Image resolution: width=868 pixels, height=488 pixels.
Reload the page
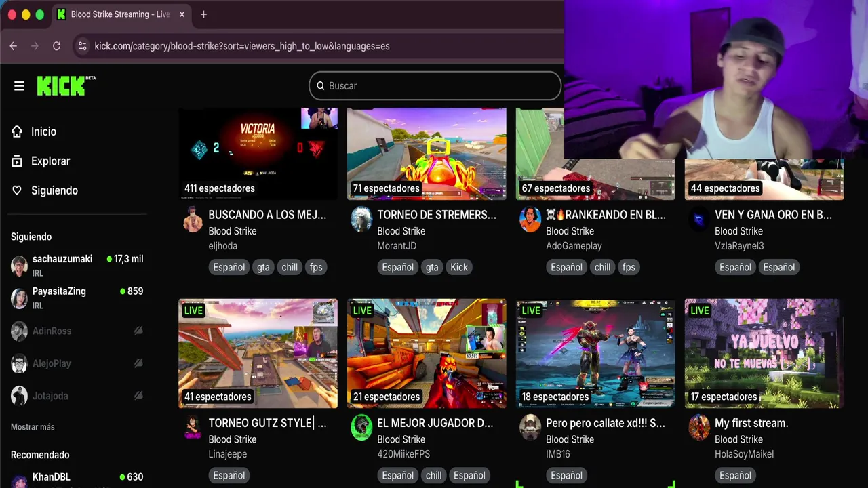[x=57, y=46]
